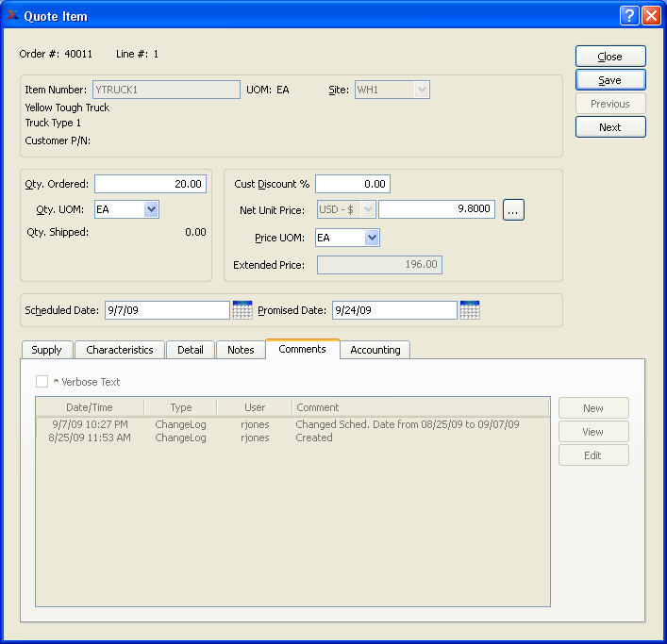
Task: Open the Characteristics tab
Action: pos(120,350)
